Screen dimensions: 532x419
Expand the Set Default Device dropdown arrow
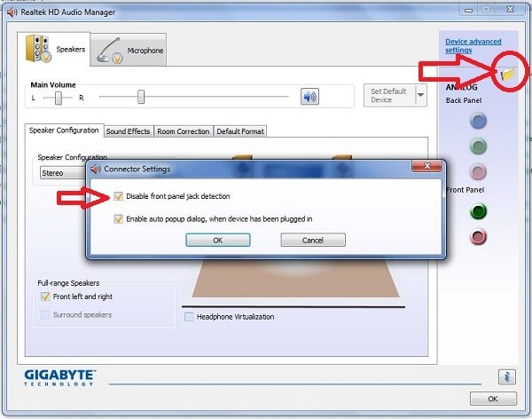pyautogui.click(x=420, y=95)
